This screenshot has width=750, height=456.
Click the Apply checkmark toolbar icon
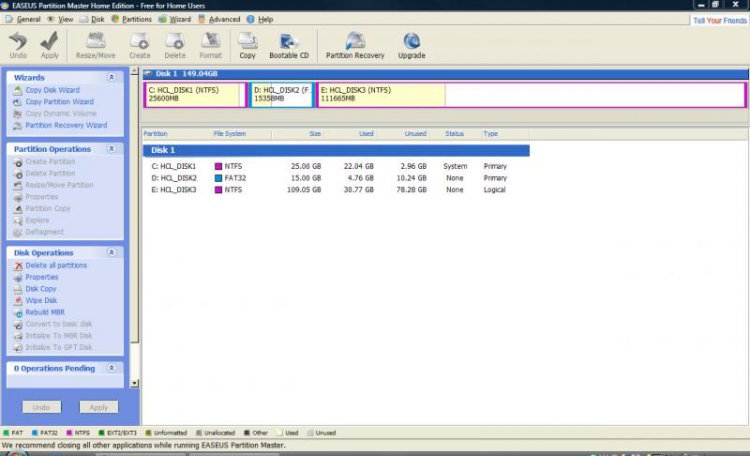coord(49,45)
